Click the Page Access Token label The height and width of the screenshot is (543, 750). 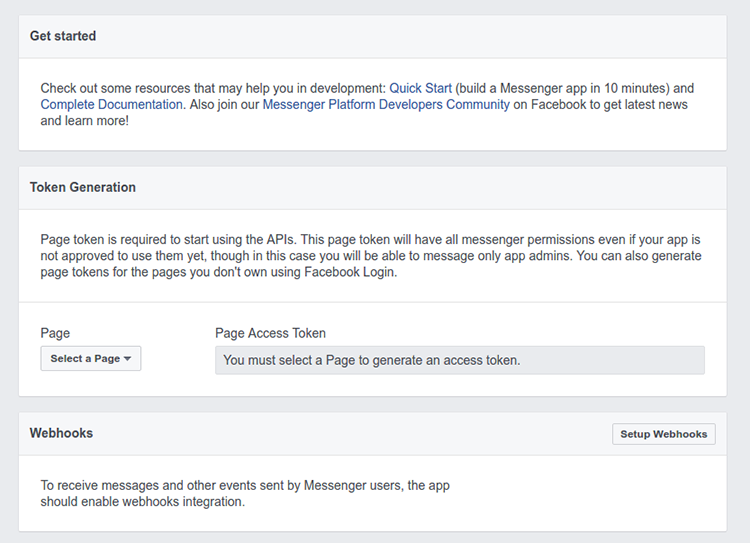point(270,333)
